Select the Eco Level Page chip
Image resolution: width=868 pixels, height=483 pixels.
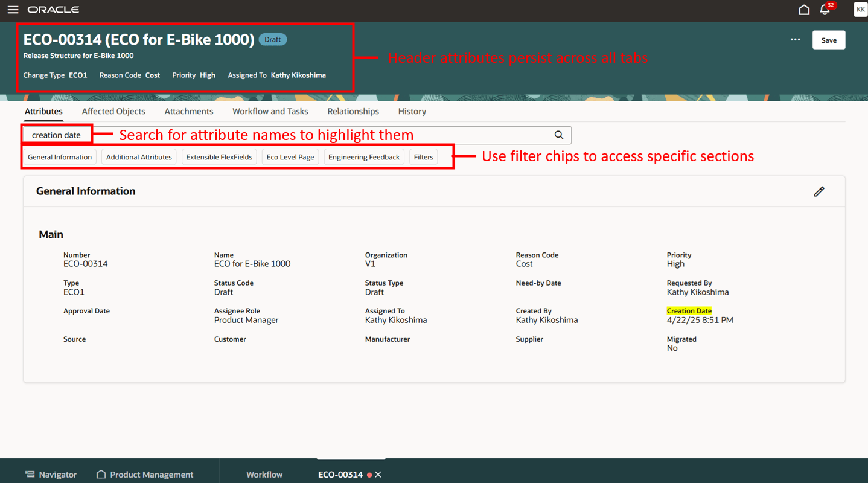[290, 157]
